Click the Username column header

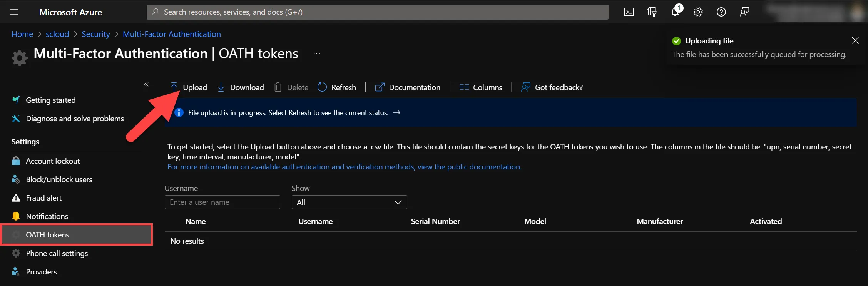point(316,221)
